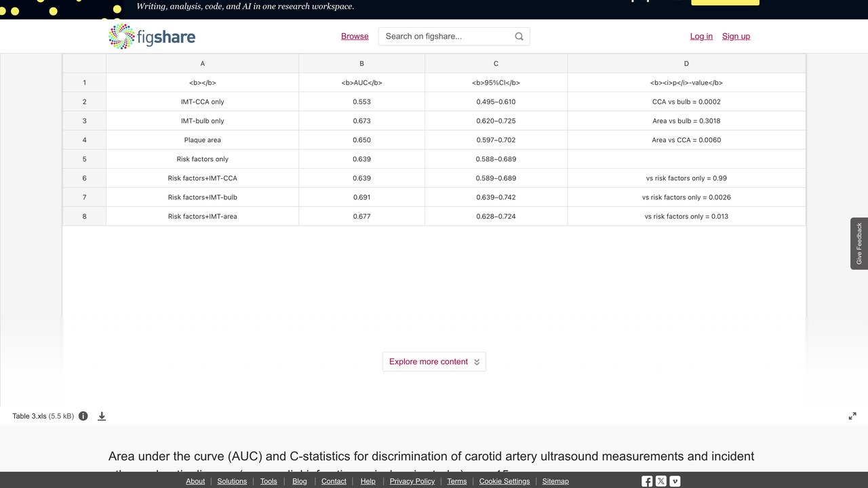
Task: Select column D header
Action: (x=686, y=64)
